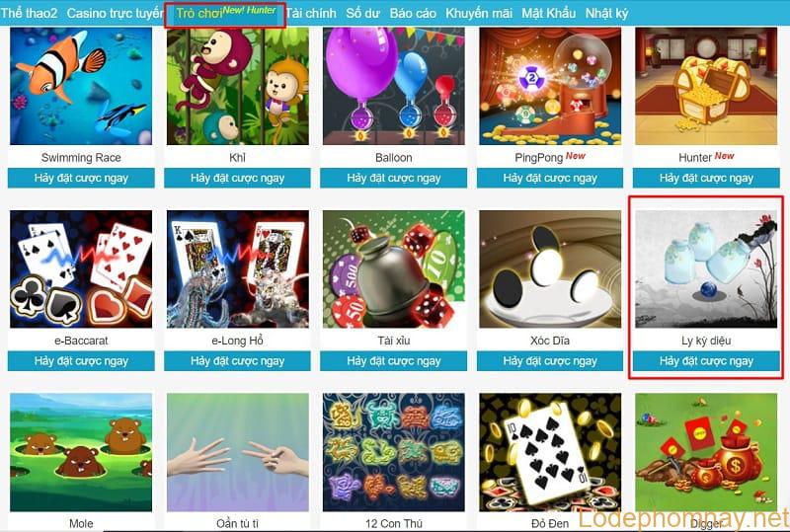Open the Nhật ký menu item
Screen dimensions: 790x532
pyautogui.click(x=606, y=13)
